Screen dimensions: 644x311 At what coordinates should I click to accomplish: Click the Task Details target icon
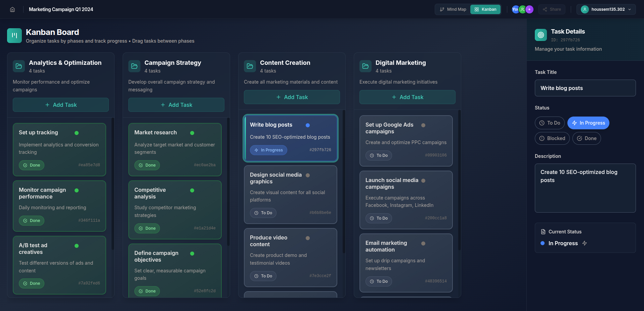click(541, 35)
